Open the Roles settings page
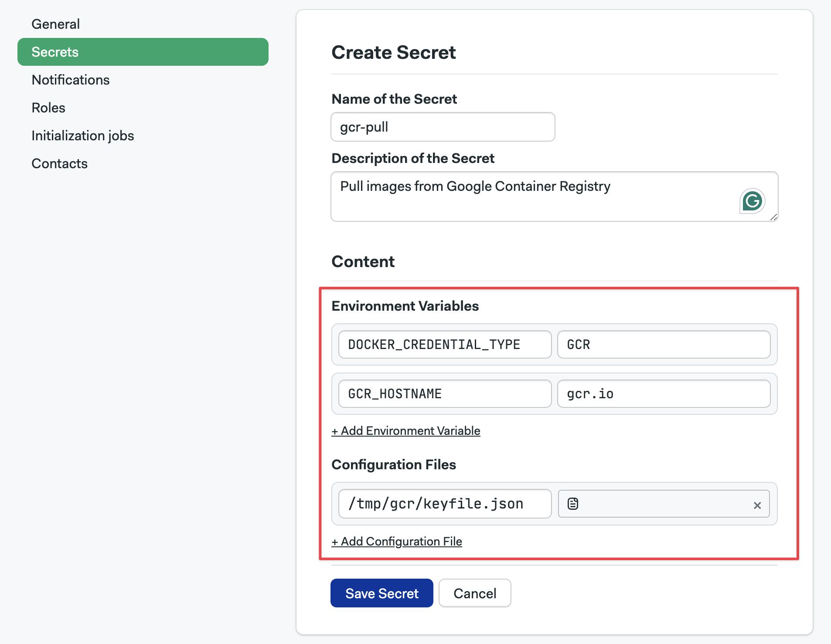 (x=48, y=108)
